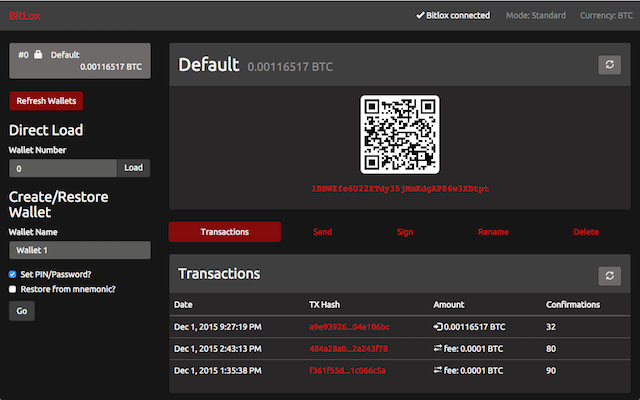Click the Load button
This screenshot has height=400, width=640.
click(133, 168)
